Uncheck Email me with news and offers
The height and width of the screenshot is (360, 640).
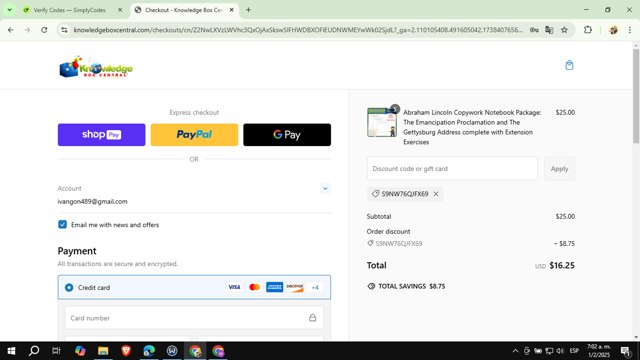tap(62, 224)
